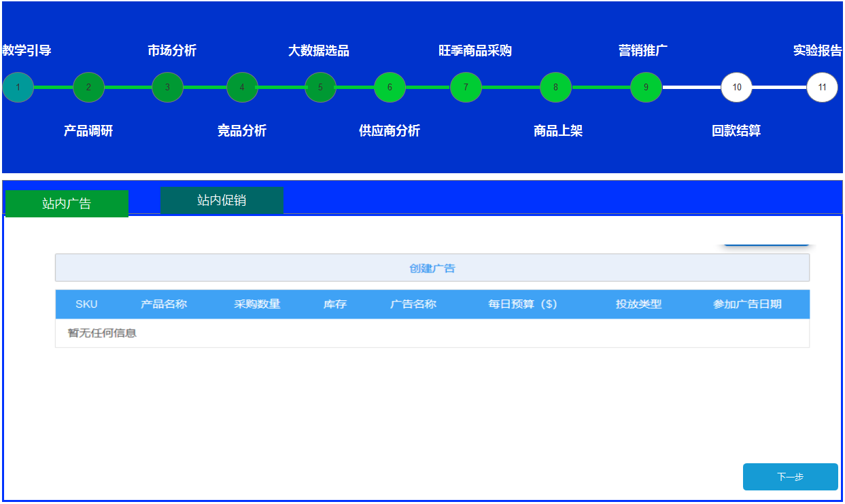Click step 7 旺季商品采购 circle
The width and height of the screenshot is (845, 504).
tap(466, 88)
